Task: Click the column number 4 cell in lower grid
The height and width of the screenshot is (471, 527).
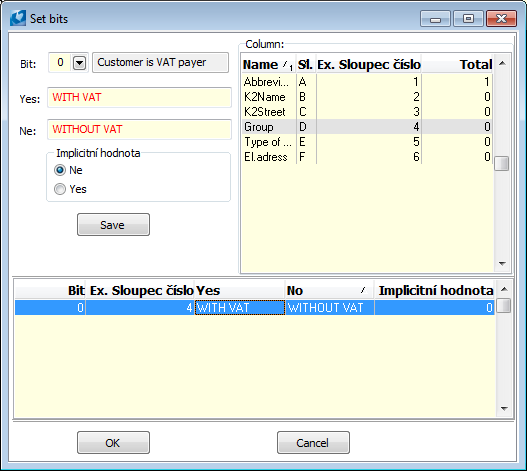Action: [140, 308]
